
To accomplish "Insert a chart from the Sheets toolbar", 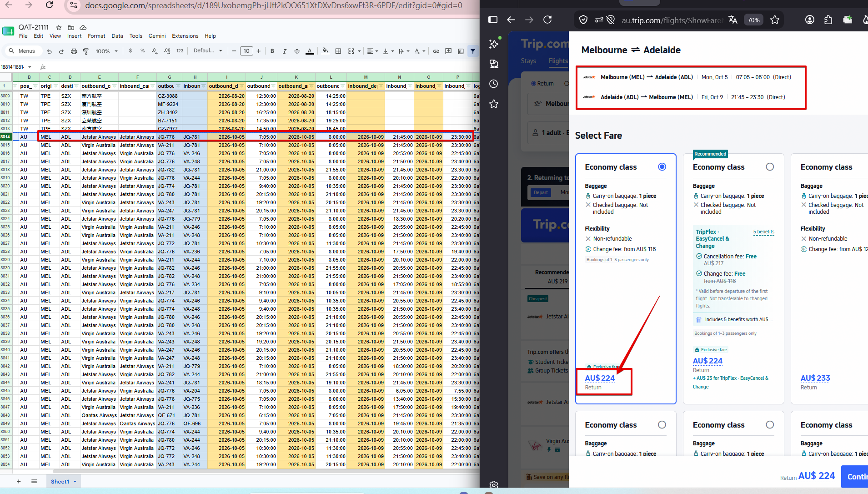I will pyautogui.click(x=461, y=51).
